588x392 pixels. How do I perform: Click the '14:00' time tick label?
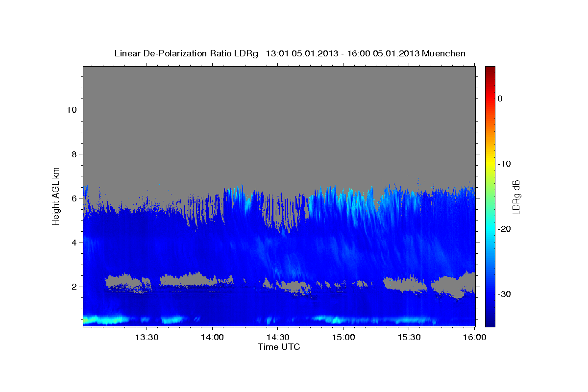[x=212, y=338]
